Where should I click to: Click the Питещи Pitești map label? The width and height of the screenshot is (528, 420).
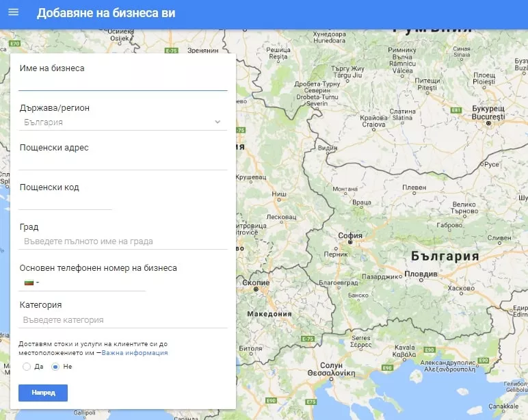(427, 84)
